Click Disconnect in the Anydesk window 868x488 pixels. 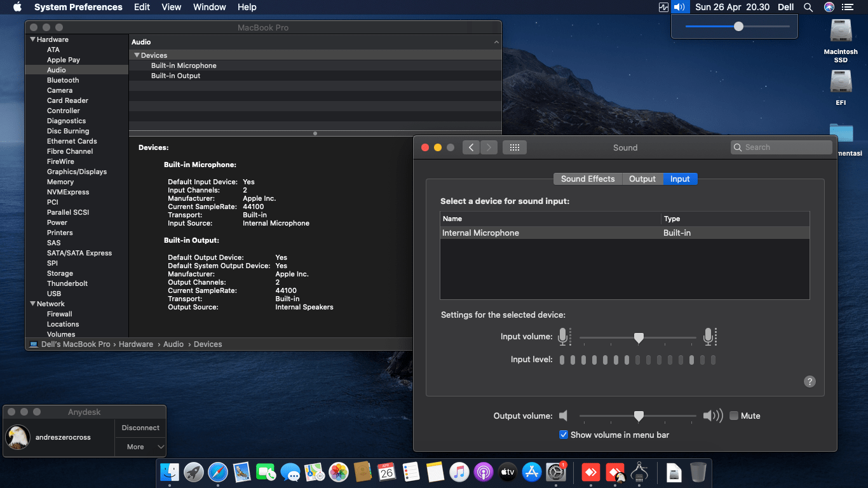pyautogui.click(x=140, y=428)
